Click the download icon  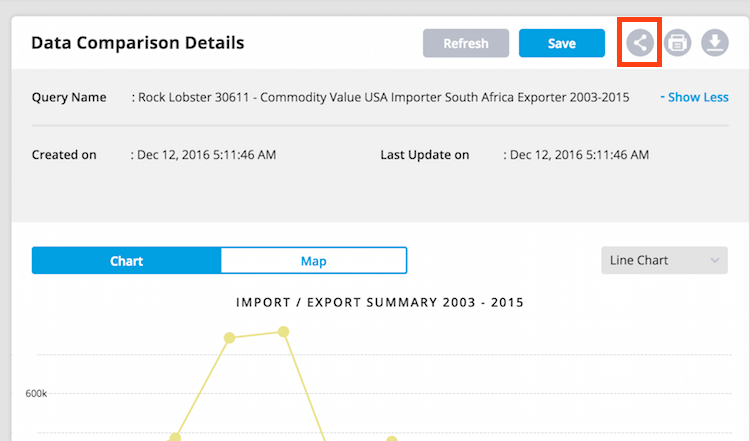[x=715, y=43]
